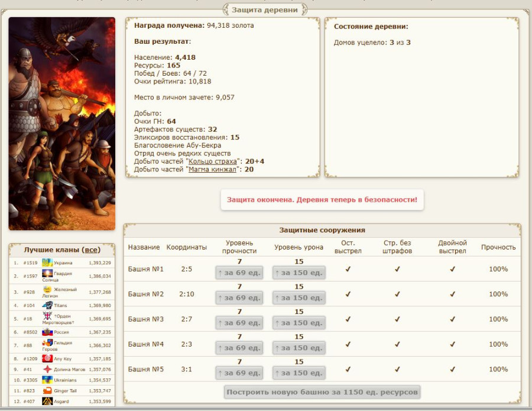Open the Кольцо страха artifact link

(213, 161)
